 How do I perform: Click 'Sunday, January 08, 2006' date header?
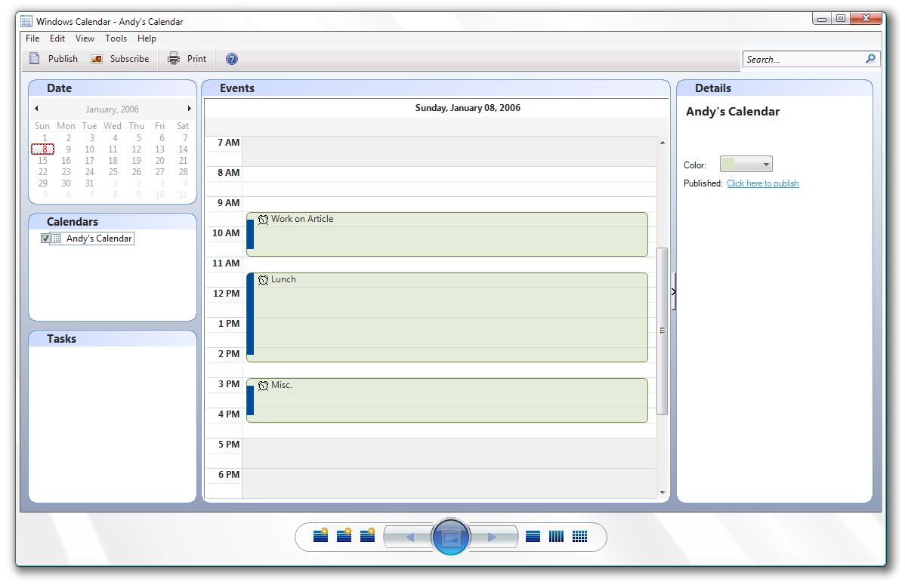click(x=468, y=108)
